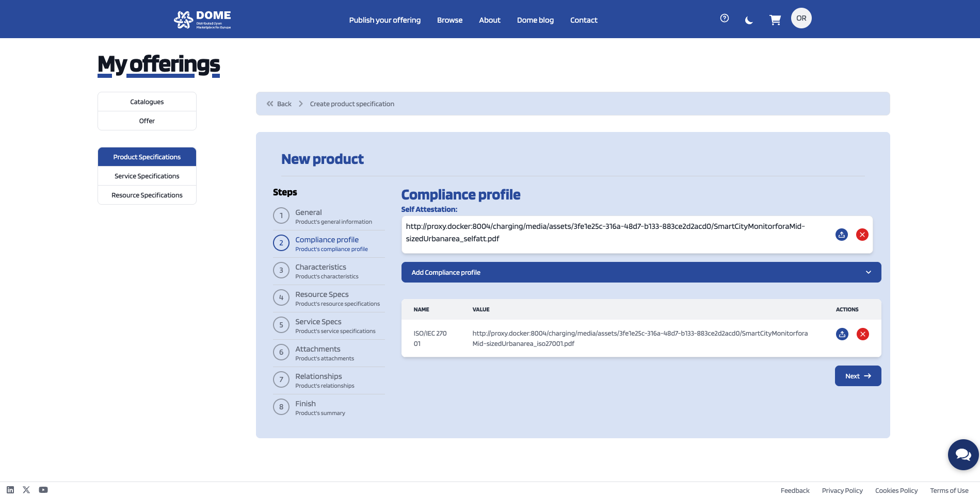Open the shopping cart

pos(775,20)
